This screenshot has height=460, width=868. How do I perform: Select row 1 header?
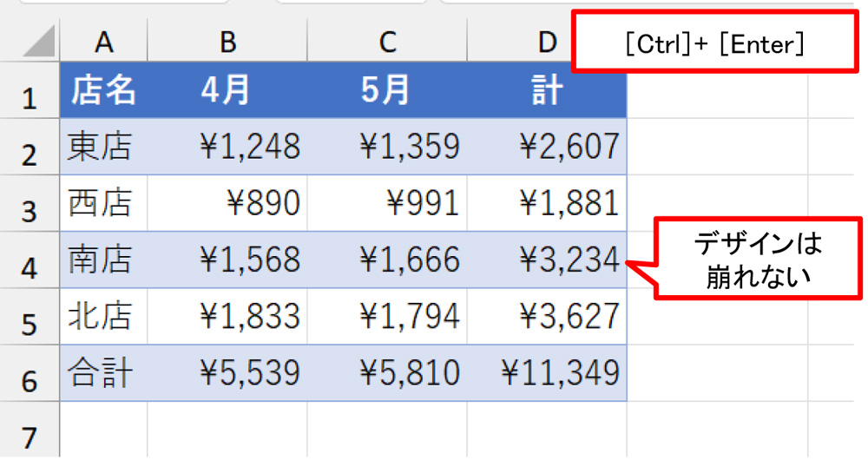click(x=30, y=90)
